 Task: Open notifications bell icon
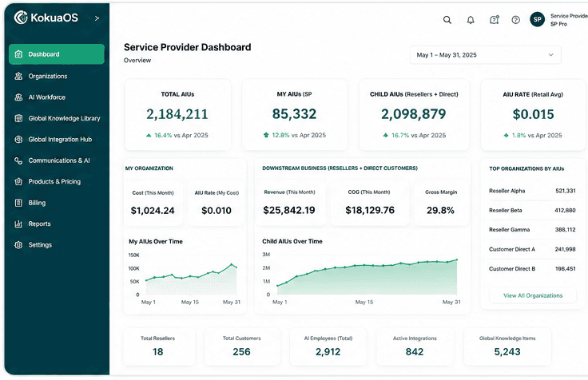[471, 20]
